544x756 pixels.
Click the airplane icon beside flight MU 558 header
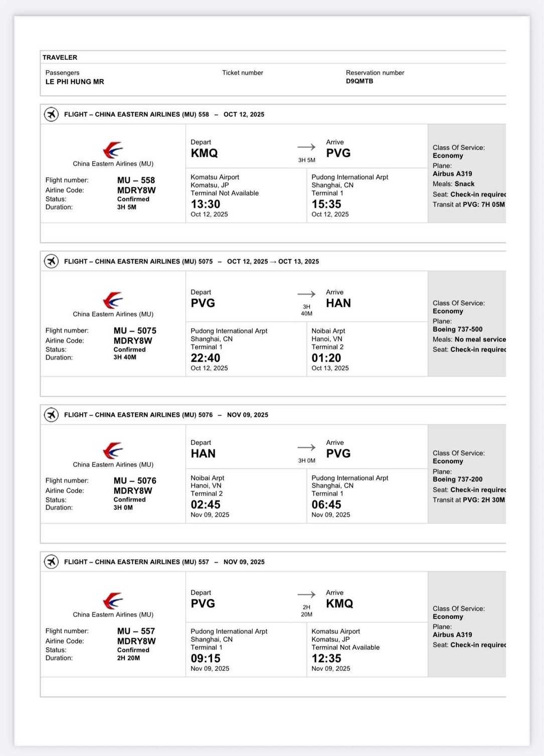pos(51,114)
